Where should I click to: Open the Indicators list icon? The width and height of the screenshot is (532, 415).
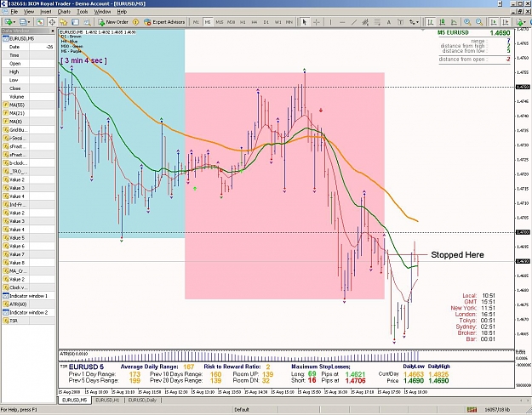point(519,22)
